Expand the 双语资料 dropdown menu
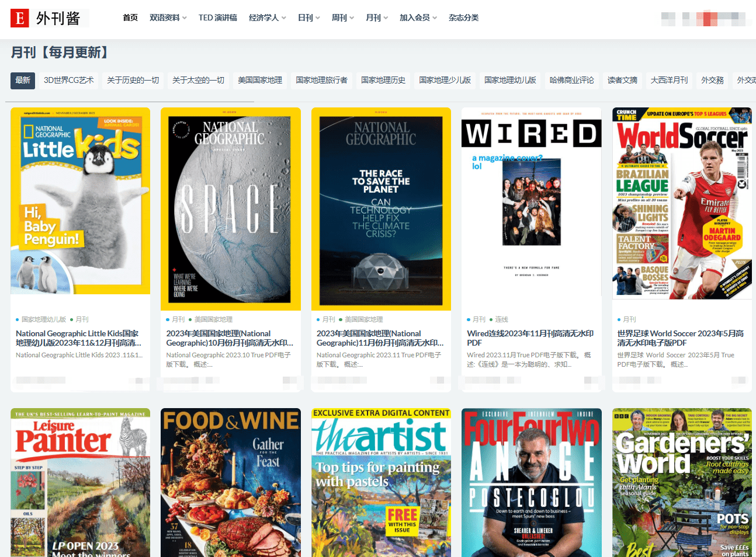 pyautogui.click(x=168, y=18)
